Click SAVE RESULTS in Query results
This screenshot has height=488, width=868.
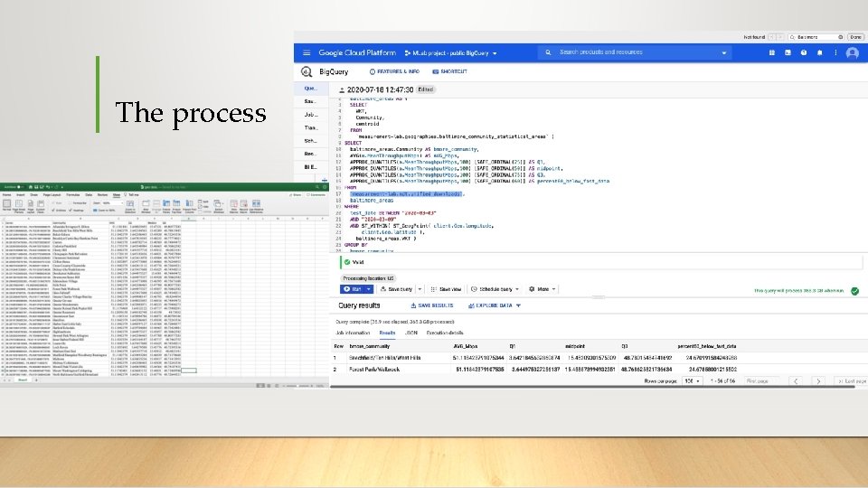tap(432, 305)
